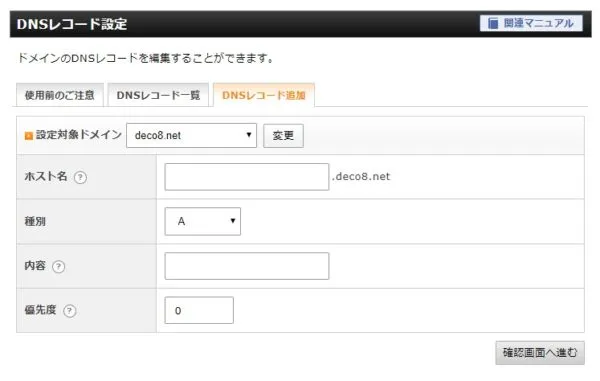Focus the 優先度 field showing 0
The image size is (600, 381).
[199, 310]
